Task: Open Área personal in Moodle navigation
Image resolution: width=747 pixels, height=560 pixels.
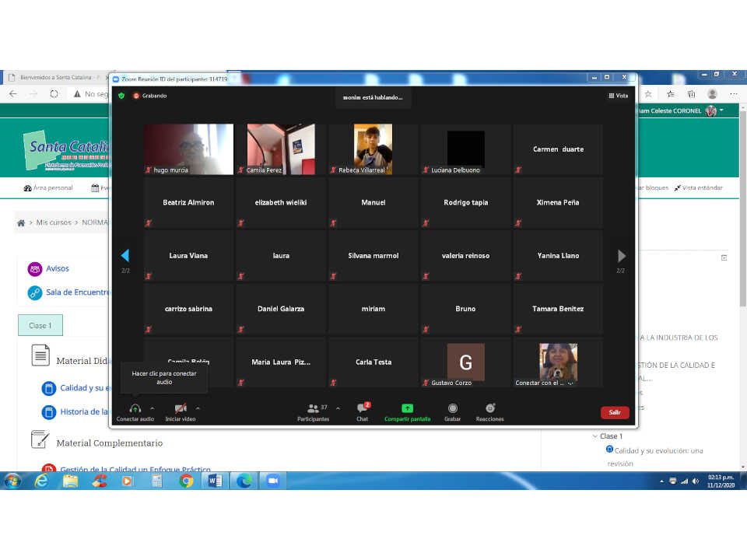Action: pyautogui.click(x=48, y=187)
